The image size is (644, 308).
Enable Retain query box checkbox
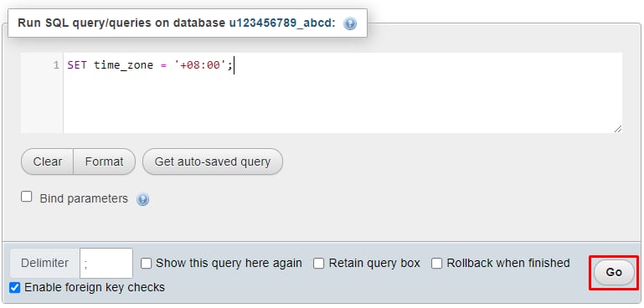[319, 264]
